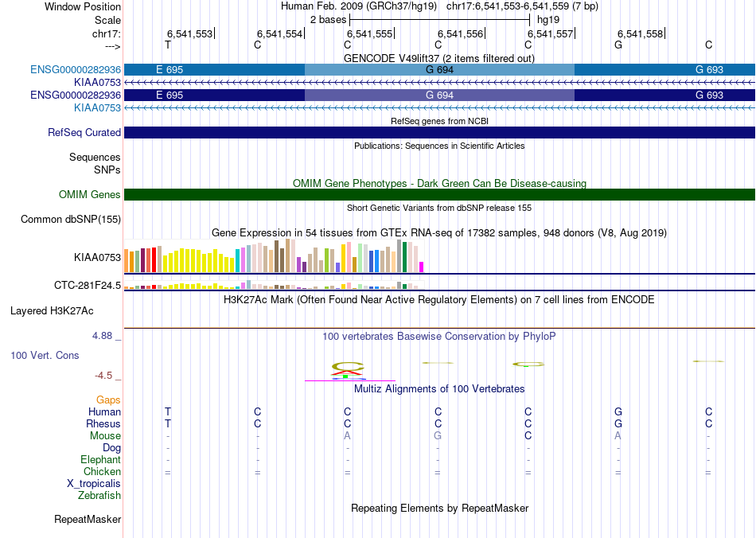Click the Gaps label in Multiz alignment
This screenshot has height=538, width=756.
(x=108, y=400)
